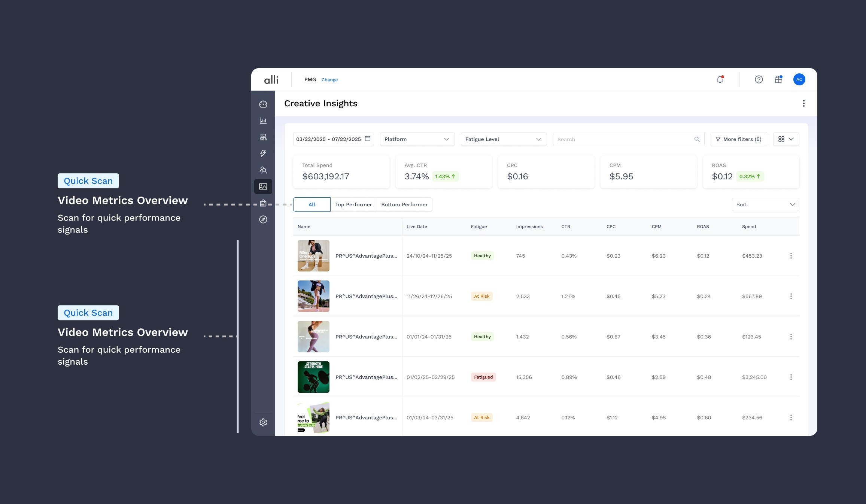Switch to the Top Performer tab

coord(353,204)
